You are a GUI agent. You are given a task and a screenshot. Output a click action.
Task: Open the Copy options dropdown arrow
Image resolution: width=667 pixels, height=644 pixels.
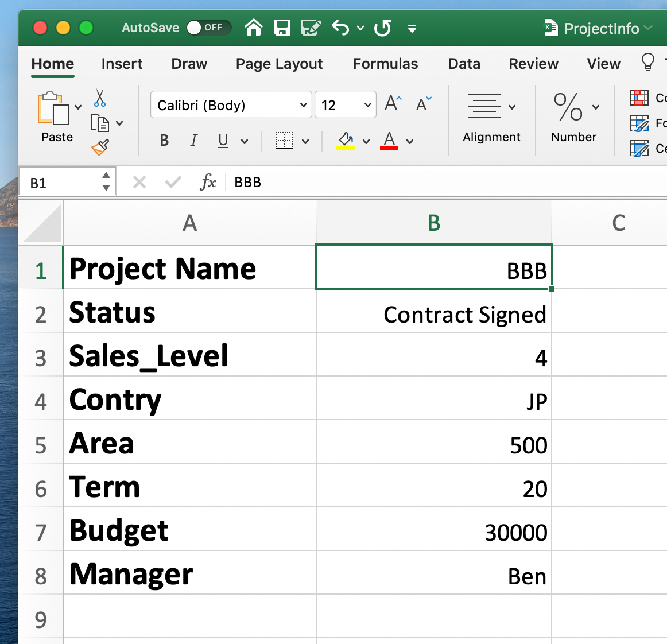[x=119, y=123]
